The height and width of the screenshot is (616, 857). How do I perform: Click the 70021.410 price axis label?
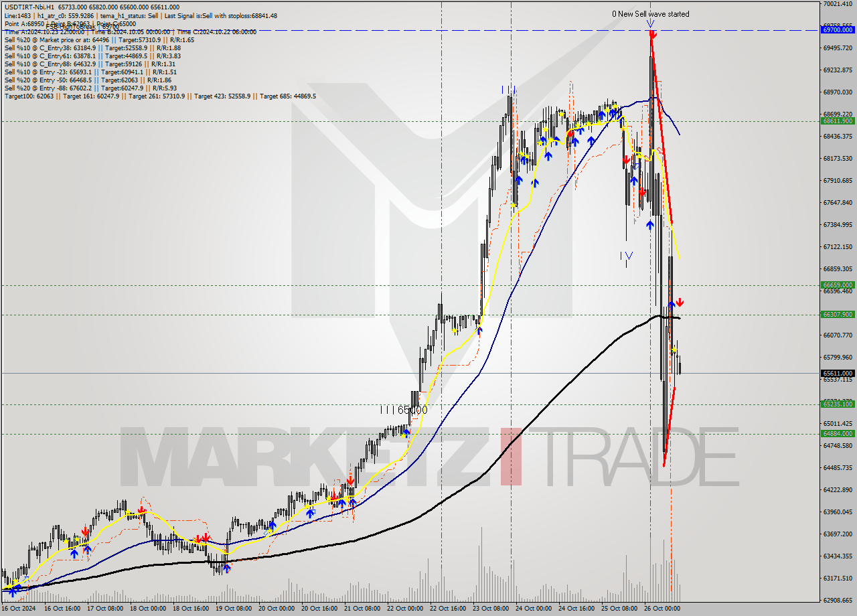pyautogui.click(x=838, y=4)
